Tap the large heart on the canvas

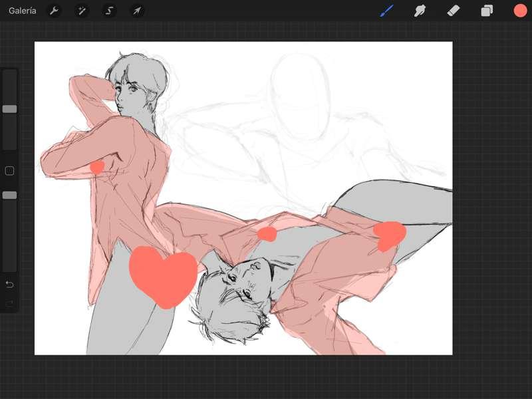(x=163, y=277)
